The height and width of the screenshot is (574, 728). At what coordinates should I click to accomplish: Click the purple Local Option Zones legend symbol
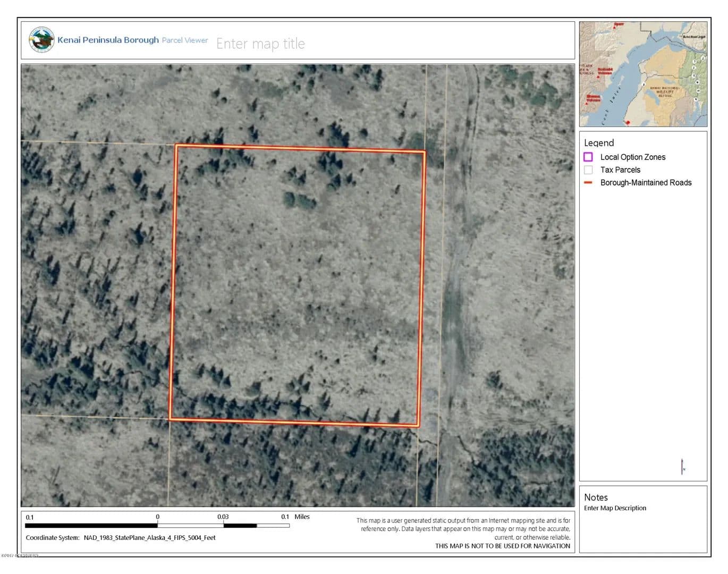pos(588,157)
